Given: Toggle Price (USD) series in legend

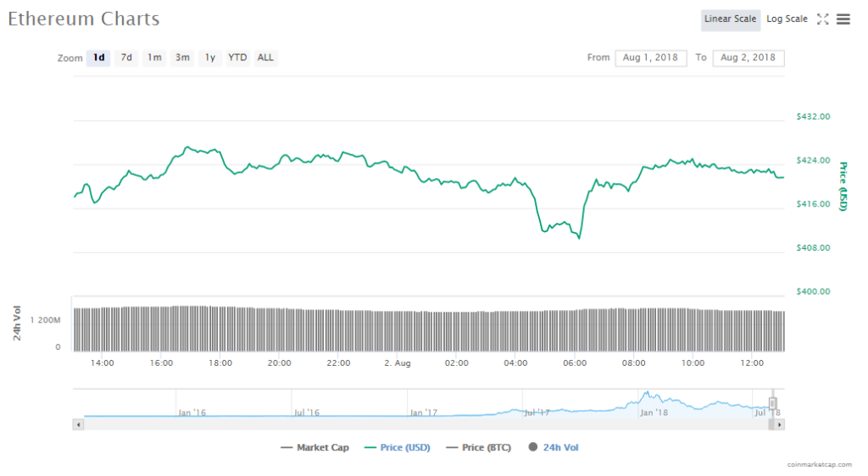Looking at the screenshot, I should 398,447.
